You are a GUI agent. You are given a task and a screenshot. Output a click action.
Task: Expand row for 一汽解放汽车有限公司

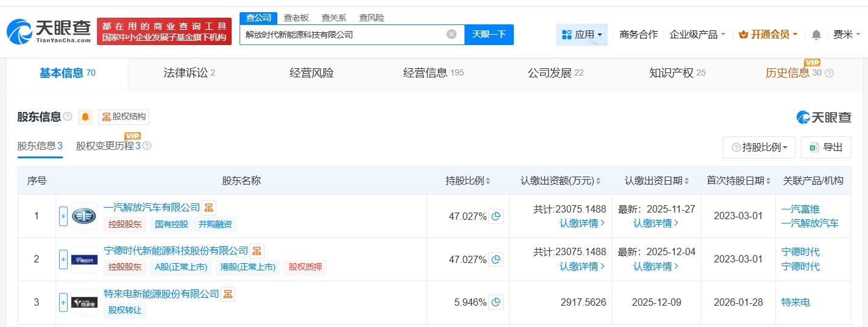[63, 216]
